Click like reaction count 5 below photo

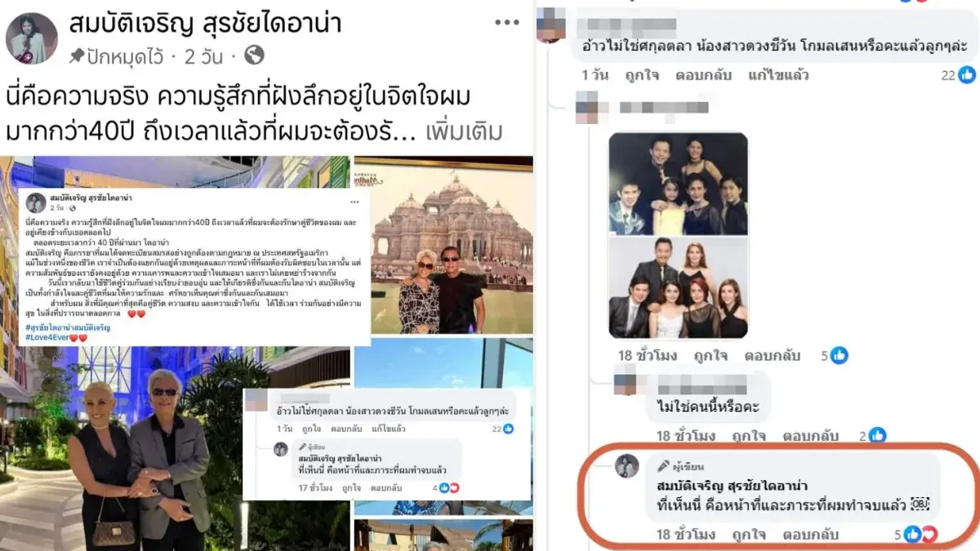[x=833, y=355]
